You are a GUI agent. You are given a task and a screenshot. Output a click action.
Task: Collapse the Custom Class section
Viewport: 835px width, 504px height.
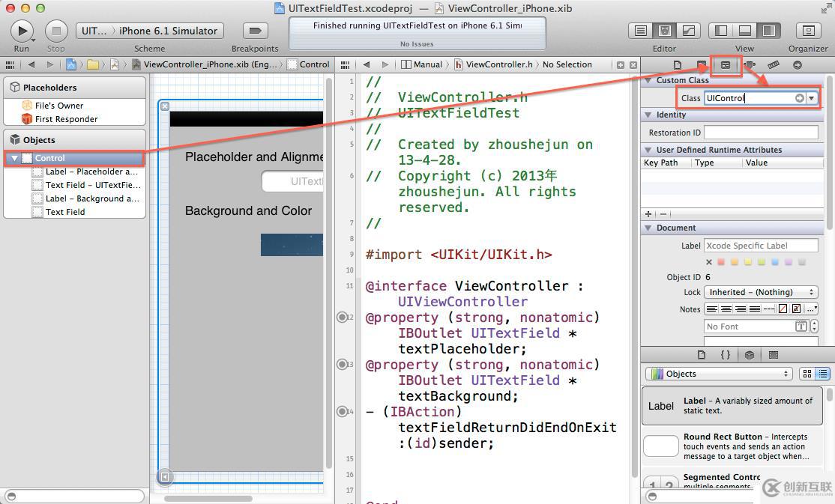(x=648, y=80)
